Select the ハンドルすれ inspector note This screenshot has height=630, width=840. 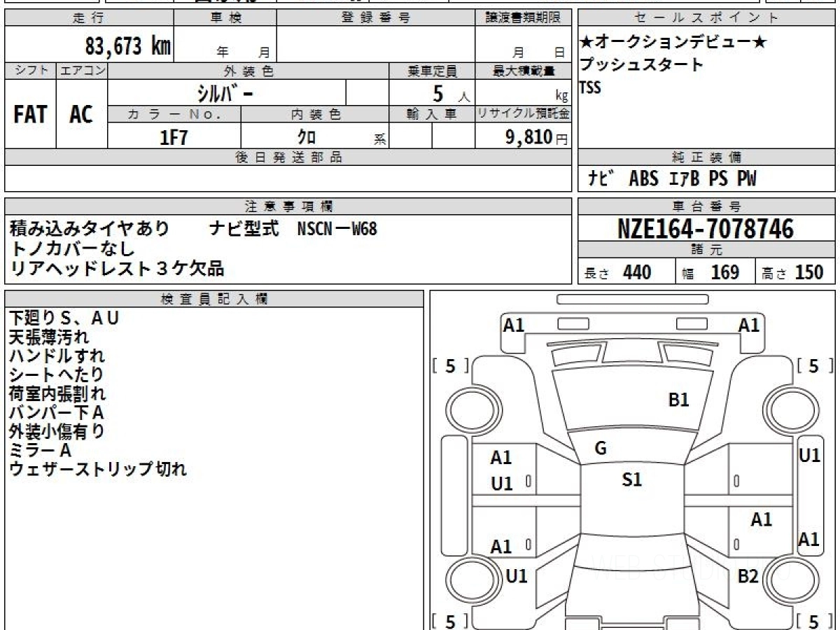(x=57, y=356)
